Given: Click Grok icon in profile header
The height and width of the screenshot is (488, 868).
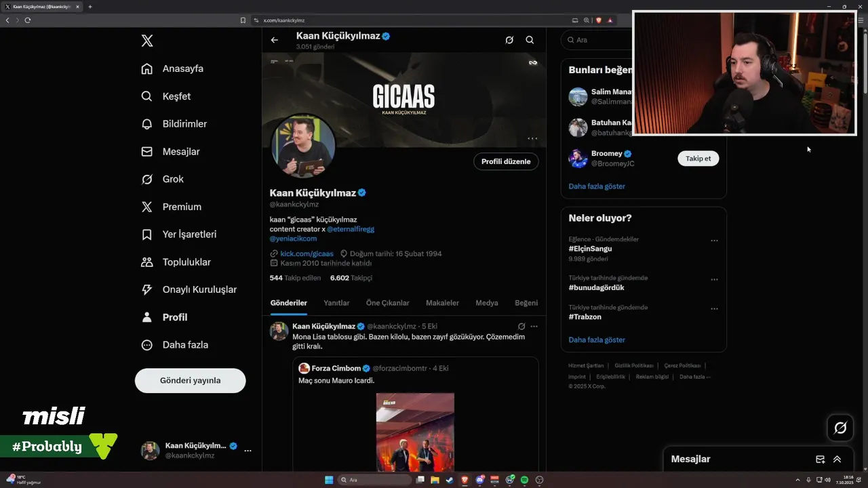Looking at the screenshot, I should pyautogui.click(x=509, y=40).
